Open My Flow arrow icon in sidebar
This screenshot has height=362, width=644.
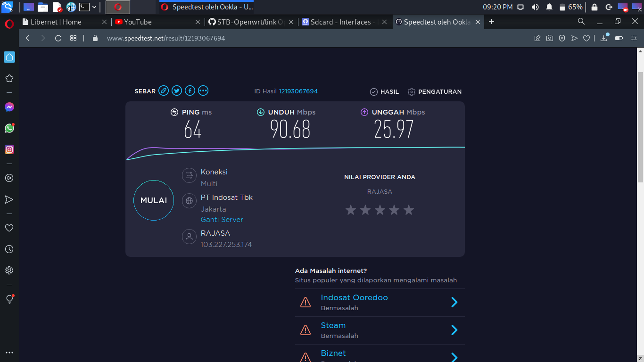click(9, 199)
